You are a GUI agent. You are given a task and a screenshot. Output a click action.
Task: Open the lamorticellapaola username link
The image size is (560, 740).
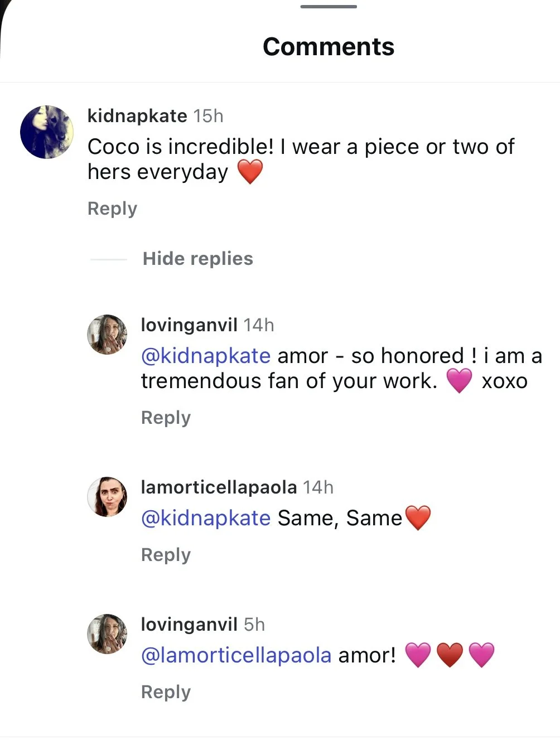pyautogui.click(x=219, y=487)
